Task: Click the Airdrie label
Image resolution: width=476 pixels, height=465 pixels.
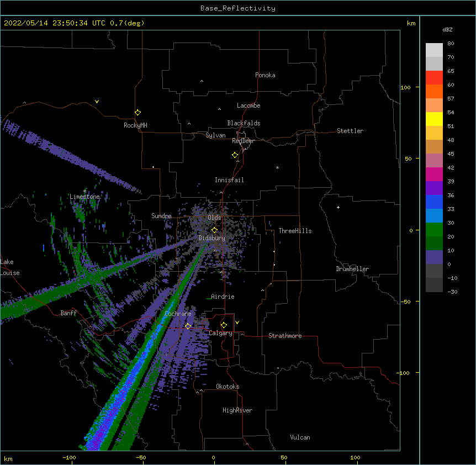Action: pos(223,297)
